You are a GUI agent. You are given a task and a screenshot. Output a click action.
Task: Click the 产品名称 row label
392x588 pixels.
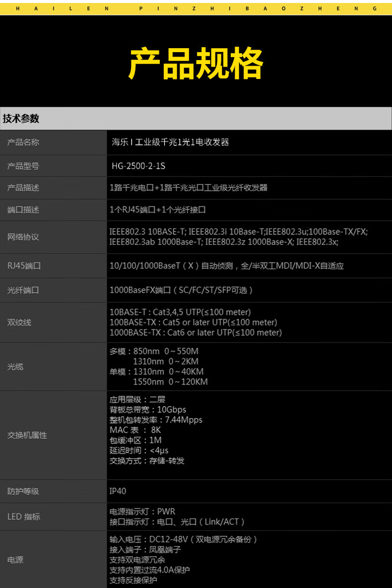click(23, 142)
